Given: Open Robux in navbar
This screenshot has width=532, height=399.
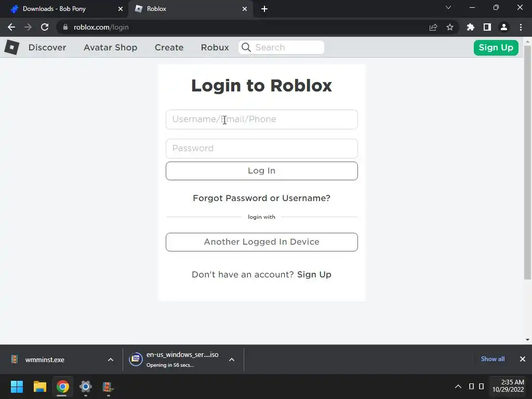Looking at the screenshot, I should [x=215, y=47].
